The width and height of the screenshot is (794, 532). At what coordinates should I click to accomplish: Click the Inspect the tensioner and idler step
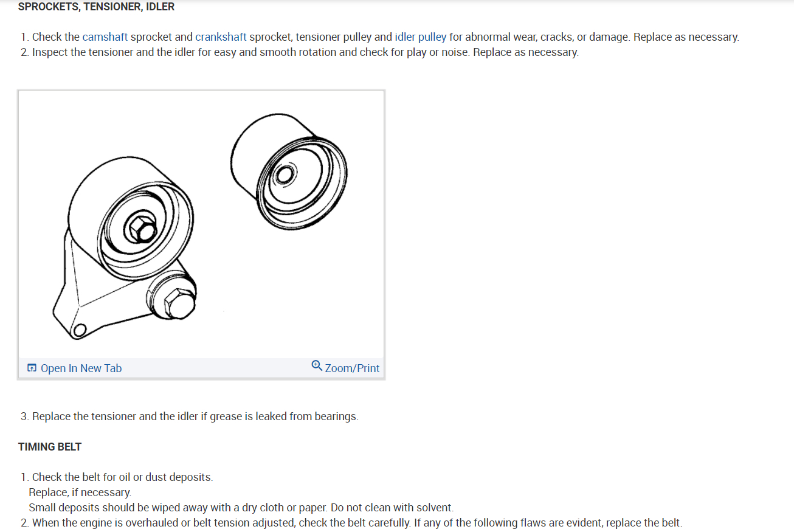click(300, 52)
